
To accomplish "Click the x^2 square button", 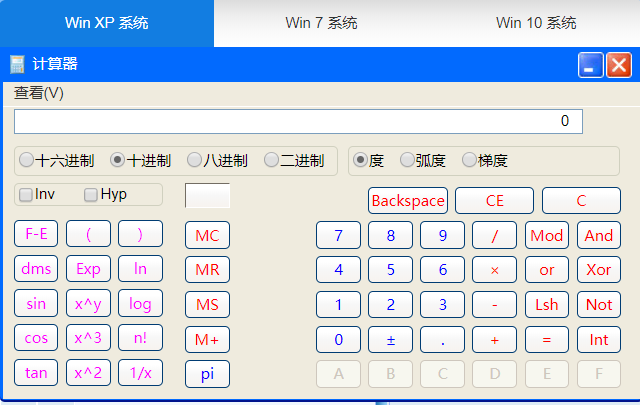I will [88, 372].
